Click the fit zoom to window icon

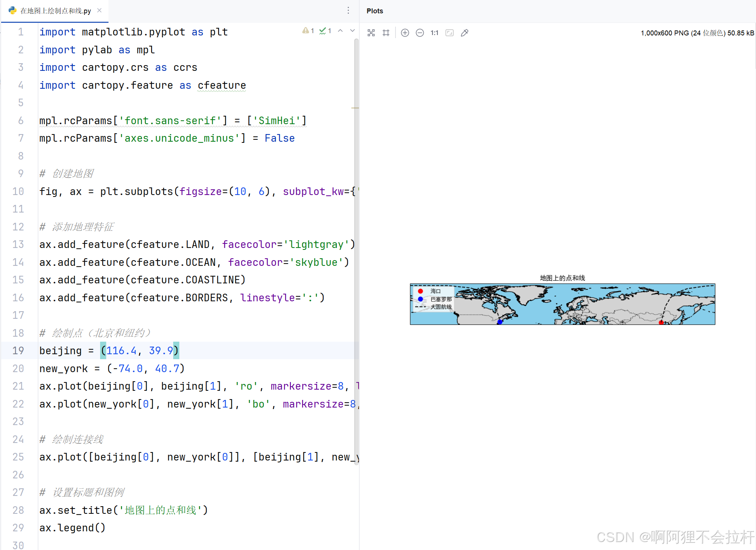450,33
